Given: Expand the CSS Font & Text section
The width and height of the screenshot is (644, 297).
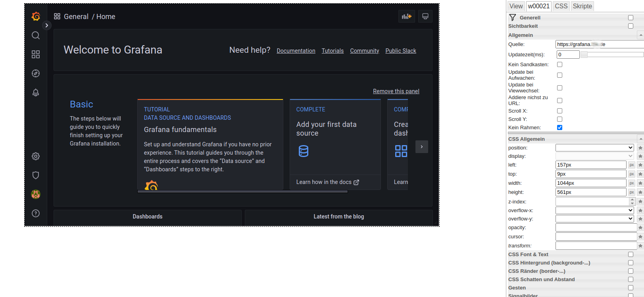Looking at the screenshot, I should (x=631, y=254).
